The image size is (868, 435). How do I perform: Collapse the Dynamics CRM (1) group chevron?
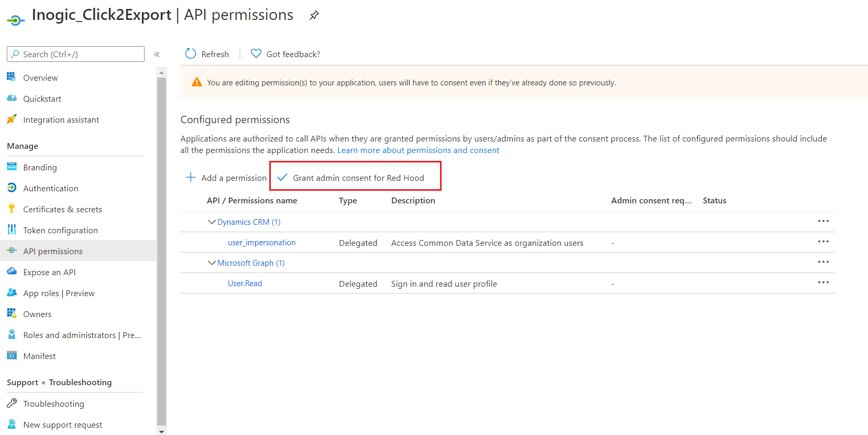(x=212, y=222)
